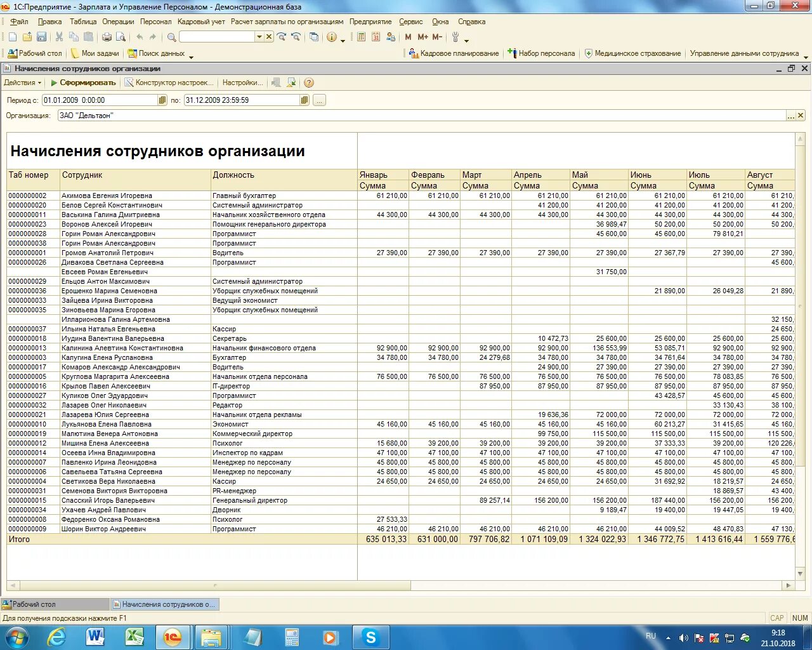Click Набор персонала toolbar button
Screen dimensions: 812x650
coord(542,53)
